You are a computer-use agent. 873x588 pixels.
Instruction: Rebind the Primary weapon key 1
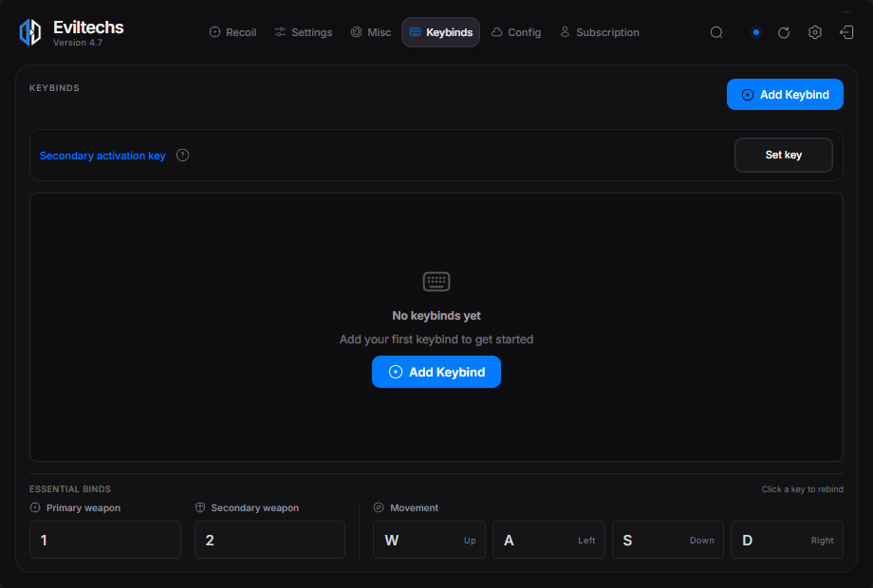(105, 540)
